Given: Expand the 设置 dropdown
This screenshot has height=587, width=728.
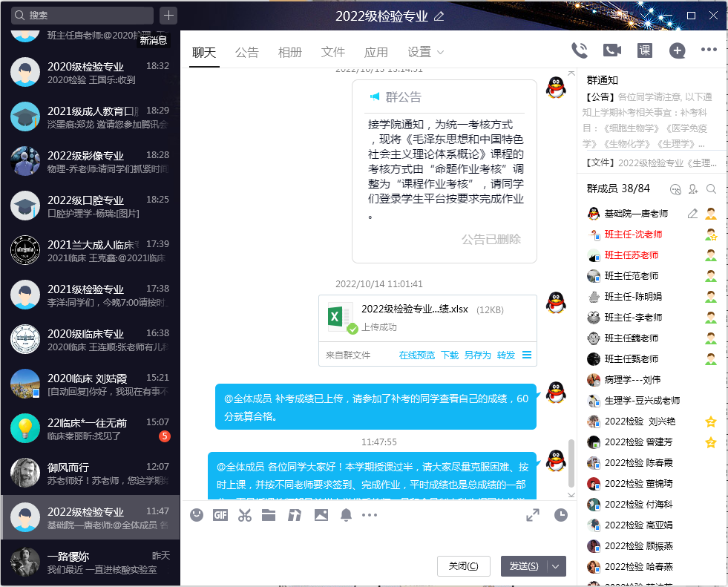Looking at the screenshot, I should point(425,53).
